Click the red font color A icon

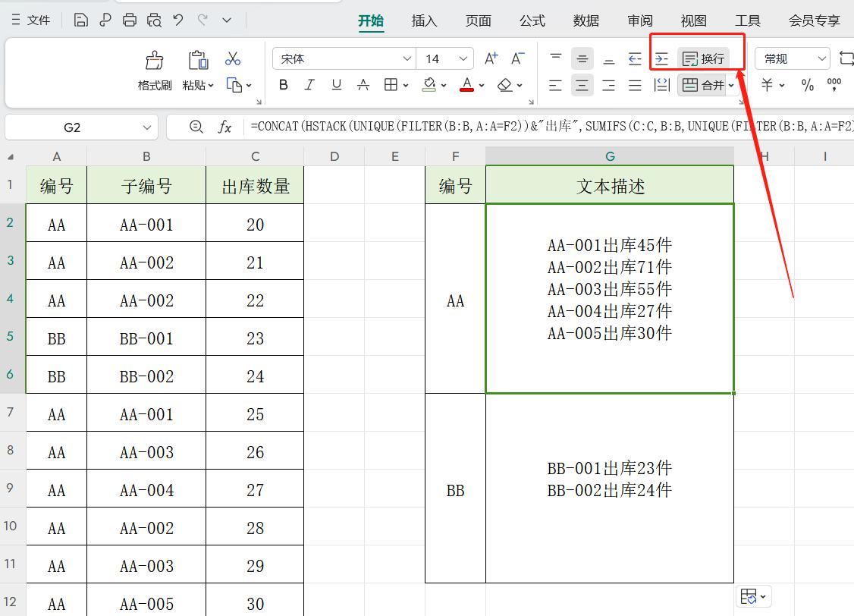point(466,84)
